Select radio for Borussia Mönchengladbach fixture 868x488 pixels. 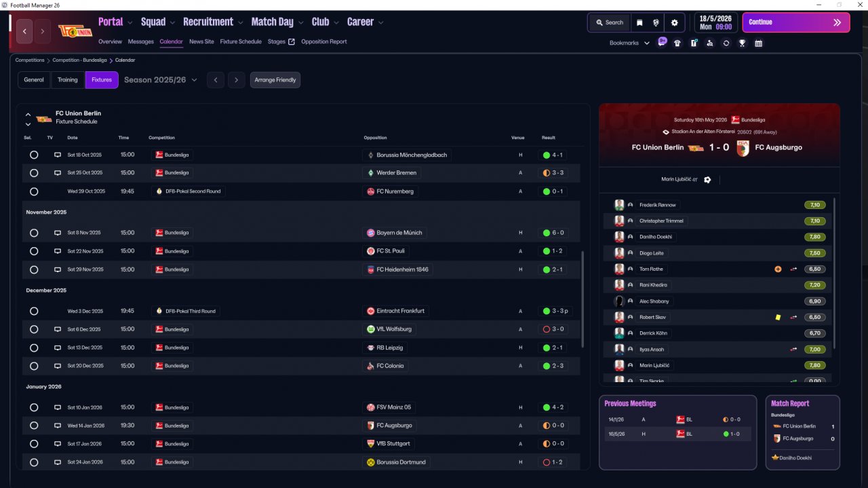[34, 155]
